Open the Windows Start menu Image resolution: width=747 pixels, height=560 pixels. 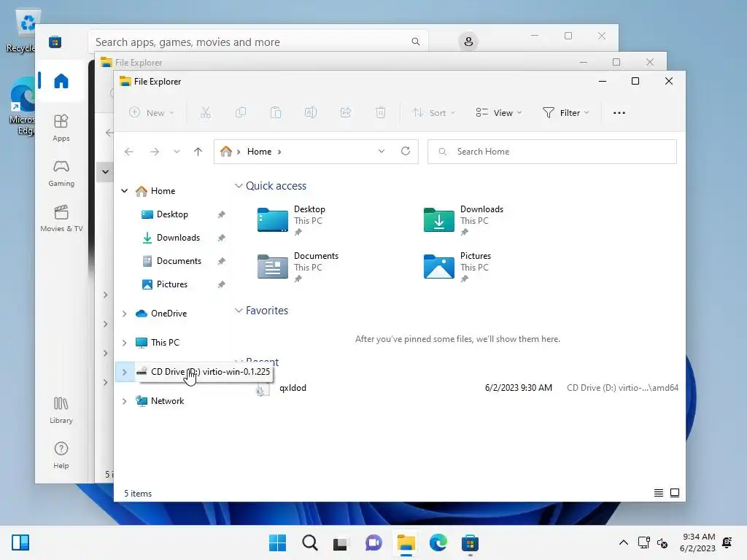277,542
